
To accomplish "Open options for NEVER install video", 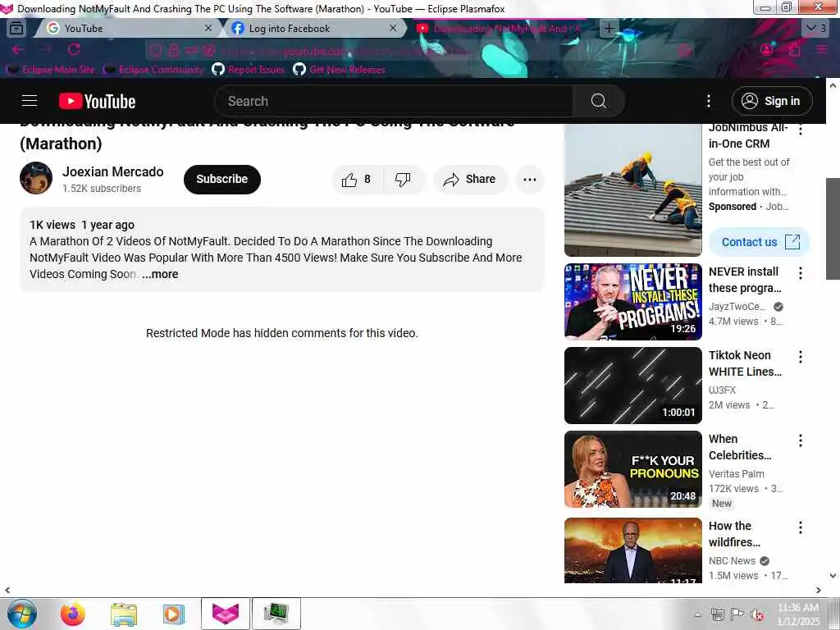I will point(801,273).
